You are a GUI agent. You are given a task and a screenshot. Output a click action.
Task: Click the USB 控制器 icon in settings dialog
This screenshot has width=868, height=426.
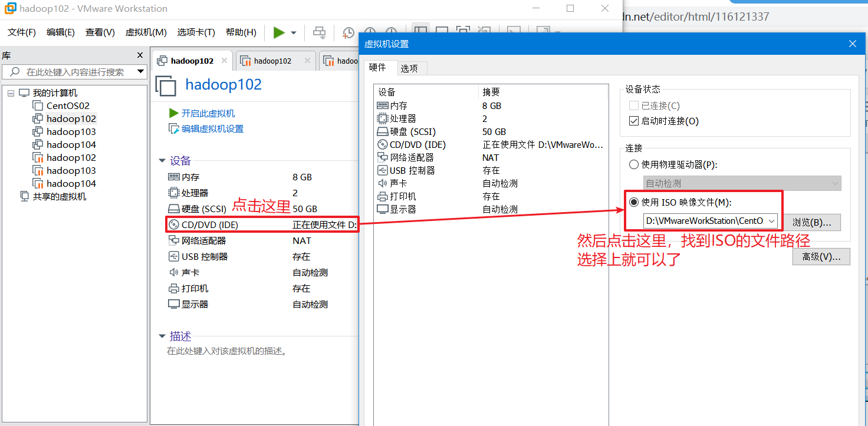pyautogui.click(x=383, y=170)
